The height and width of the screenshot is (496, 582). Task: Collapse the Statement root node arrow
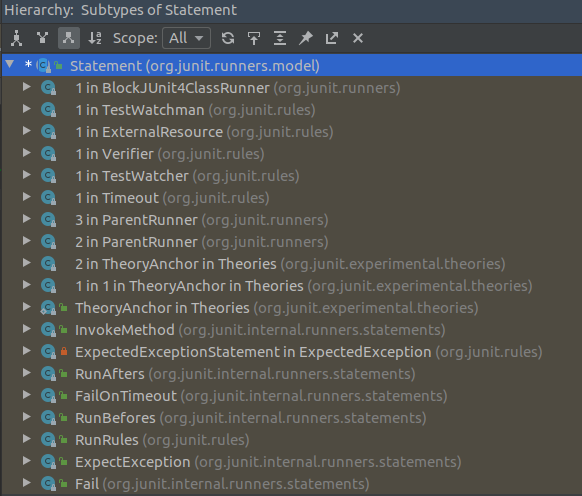[x=10, y=65]
